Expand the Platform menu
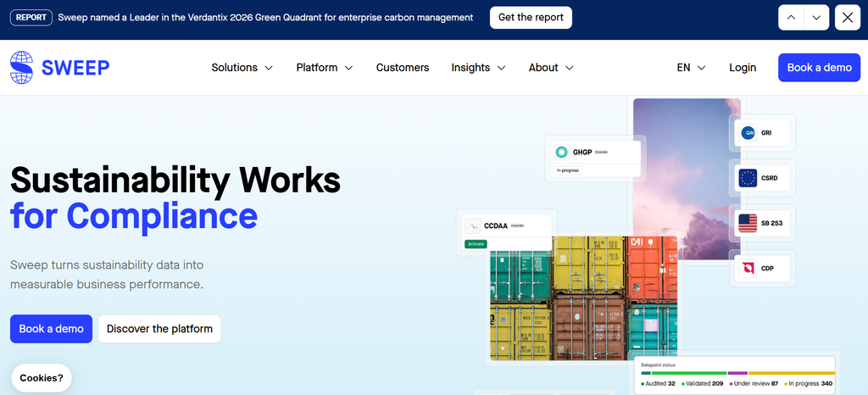The image size is (868, 395). pyautogui.click(x=325, y=68)
